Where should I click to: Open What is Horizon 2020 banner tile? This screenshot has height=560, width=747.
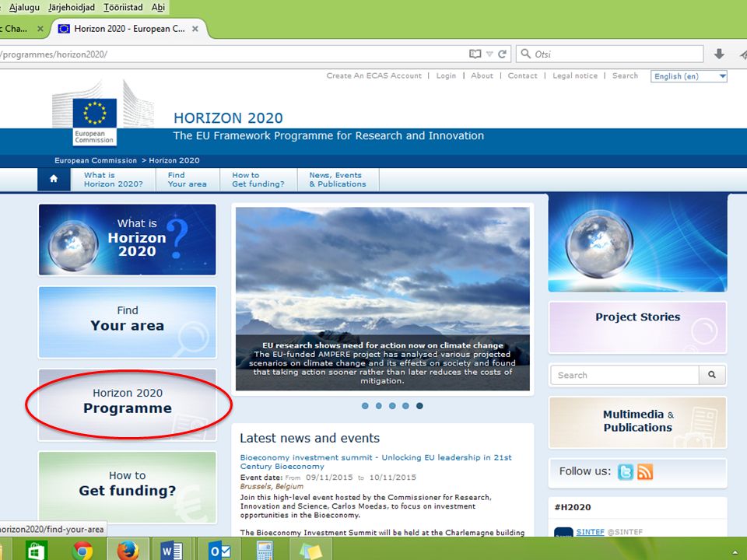(x=127, y=240)
